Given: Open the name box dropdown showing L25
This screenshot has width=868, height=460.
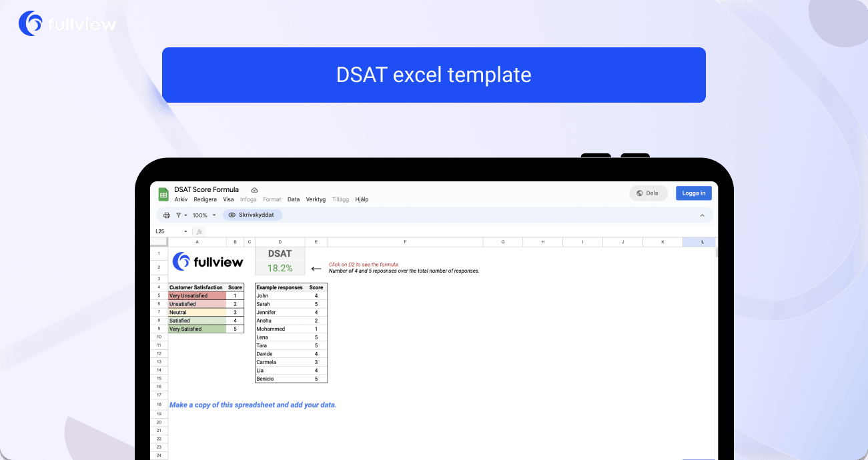Looking at the screenshot, I should (185, 231).
